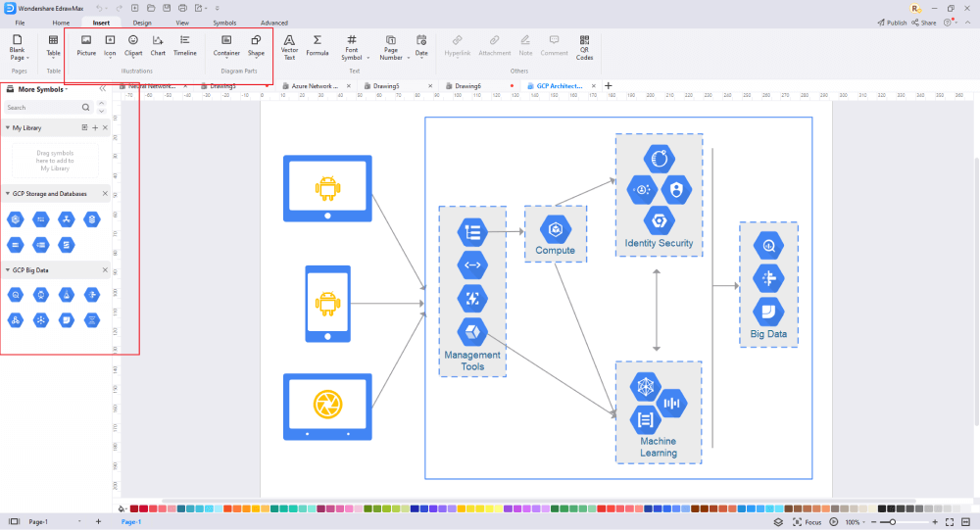Click the Vector Text tool
This screenshot has height=530, width=980.
point(289,47)
